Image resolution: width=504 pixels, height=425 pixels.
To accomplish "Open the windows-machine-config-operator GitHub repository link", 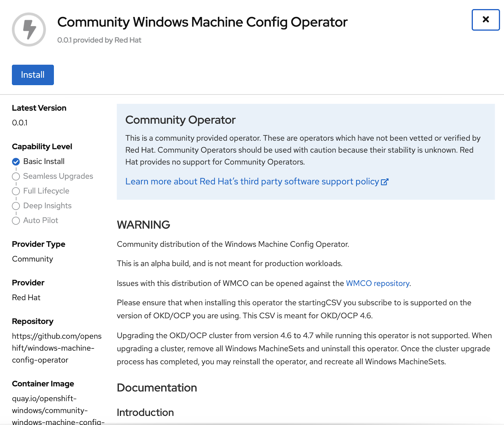I will click(57, 348).
